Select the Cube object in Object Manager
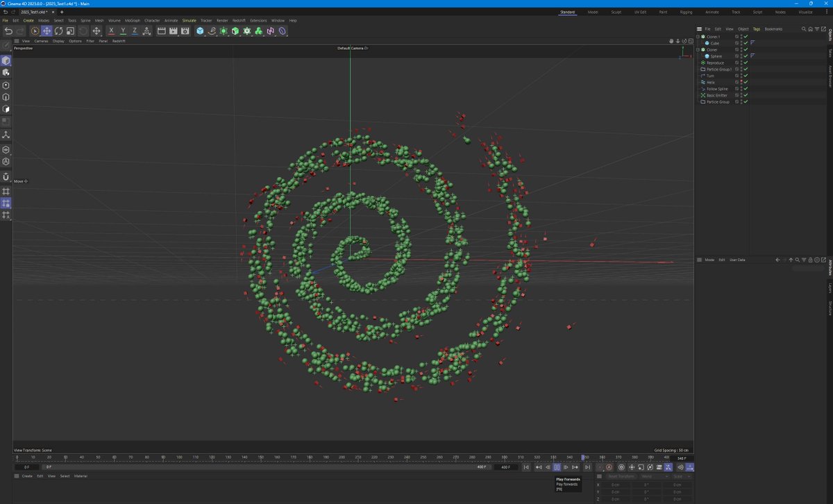833x504 pixels. pyautogui.click(x=715, y=43)
